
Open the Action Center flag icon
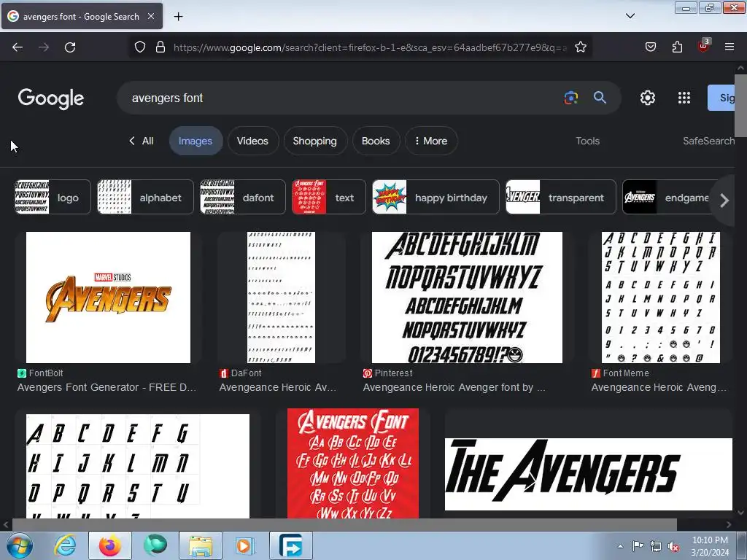click(x=638, y=546)
